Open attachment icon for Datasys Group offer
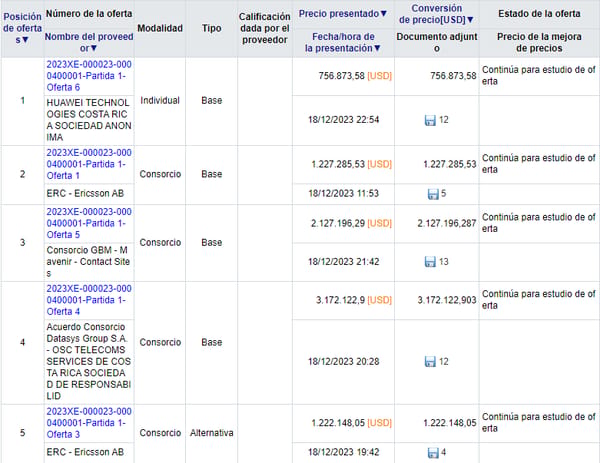600x463 pixels. coord(430,362)
